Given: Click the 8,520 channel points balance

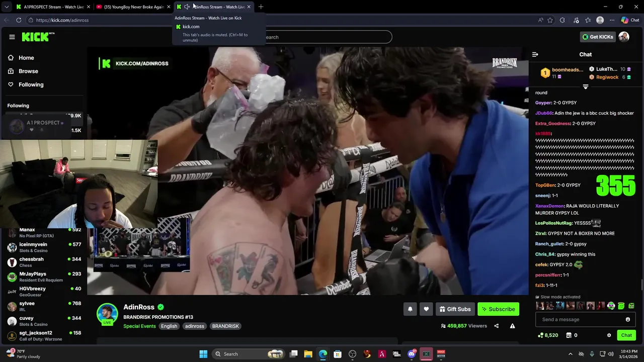Looking at the screenshot, I should pyautogui.click(x=548, y=335).
